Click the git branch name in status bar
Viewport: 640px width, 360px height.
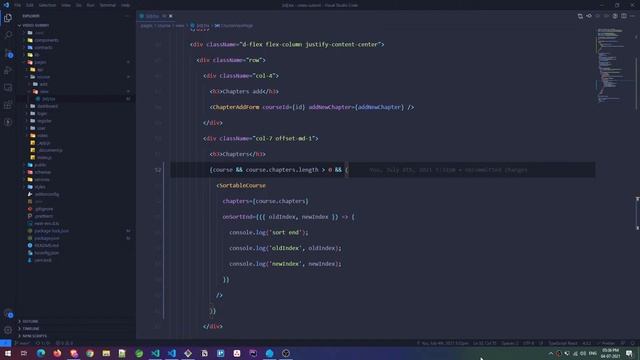click(x=23, y=343)
